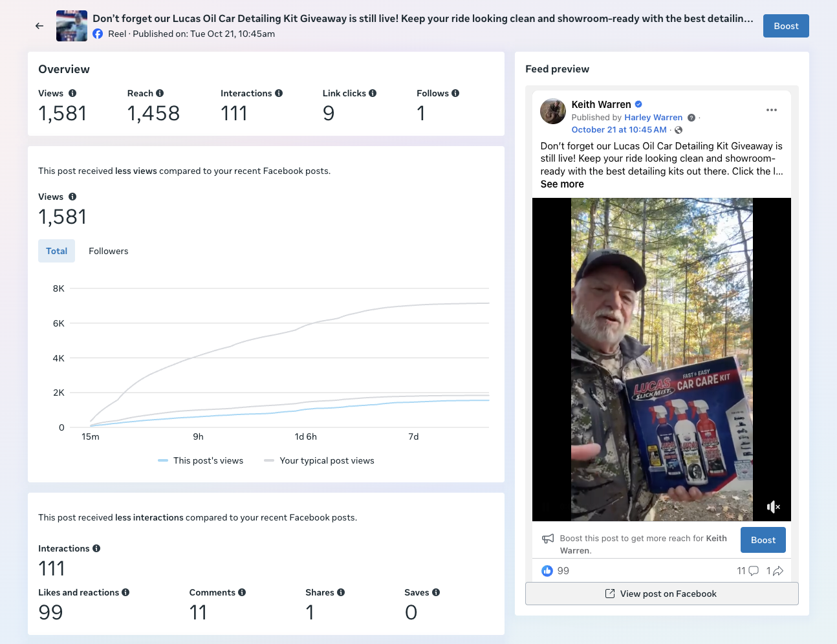The image size is (837, 644).
Task: Show info icon beside chart Views heading
Action: [72, 197]
